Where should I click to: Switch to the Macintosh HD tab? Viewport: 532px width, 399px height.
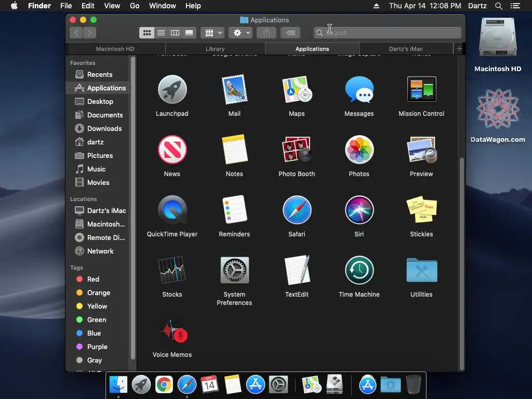(115, 49)
